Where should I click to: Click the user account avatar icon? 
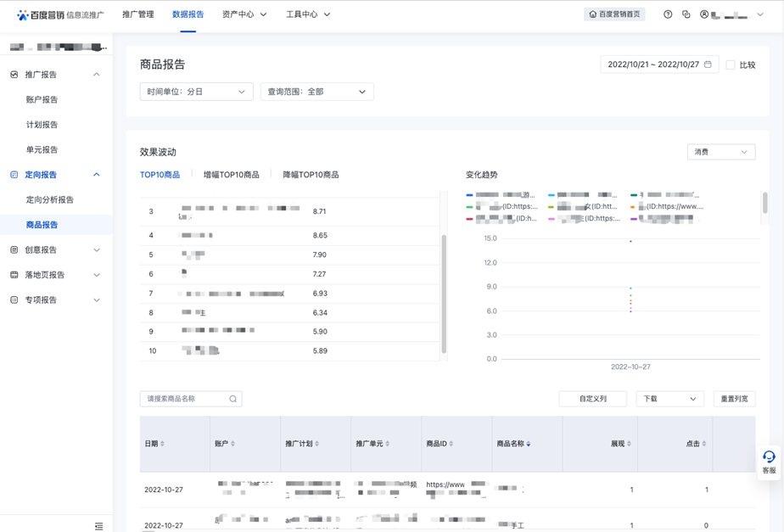pos(704,14)
